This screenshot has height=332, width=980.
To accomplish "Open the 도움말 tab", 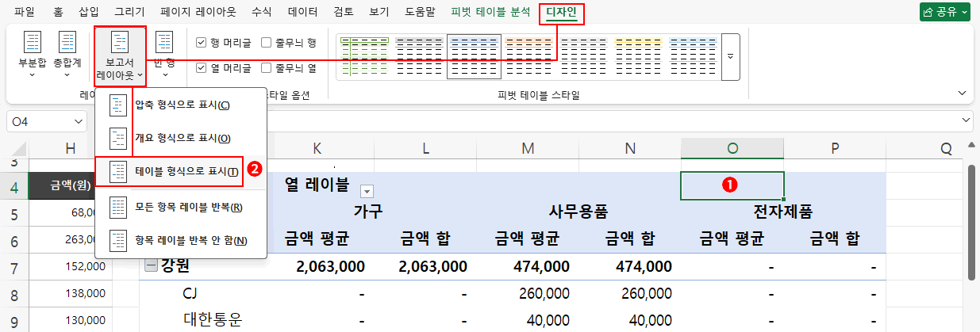I will coord(420,12).
